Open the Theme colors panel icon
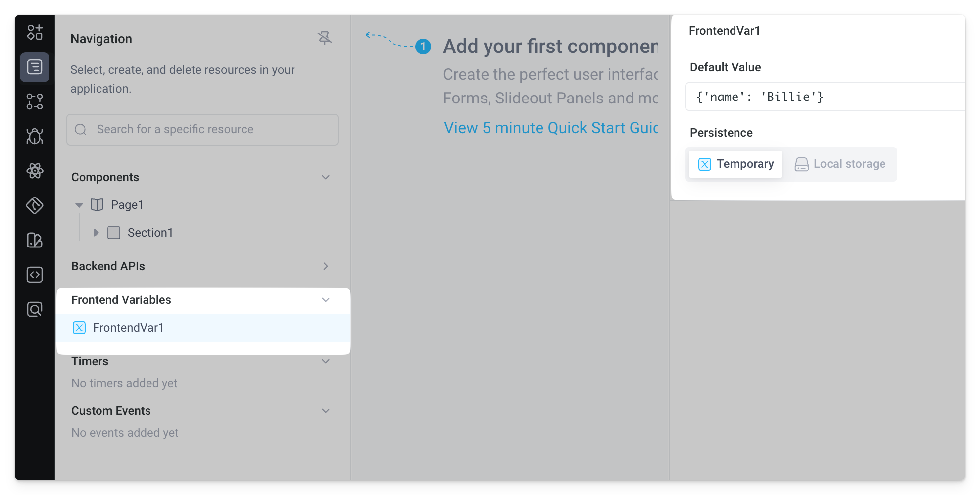This screenshot has height=495, width=980. 34,240
